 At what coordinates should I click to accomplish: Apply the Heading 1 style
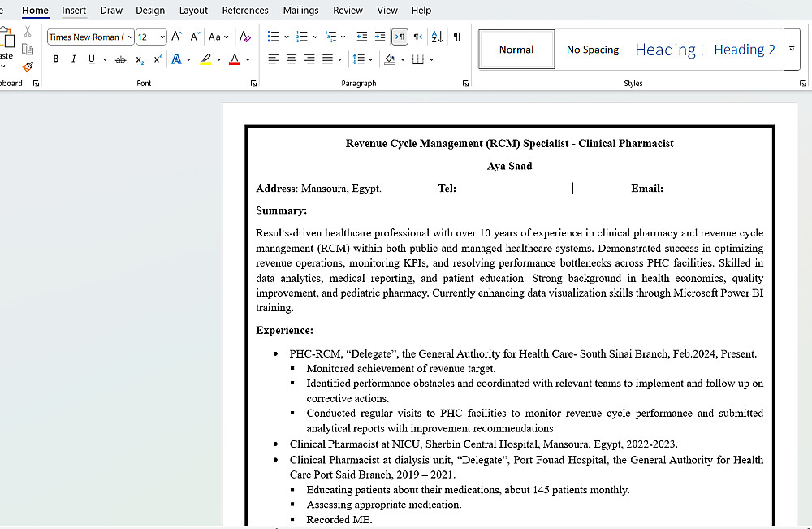(668, 50)
